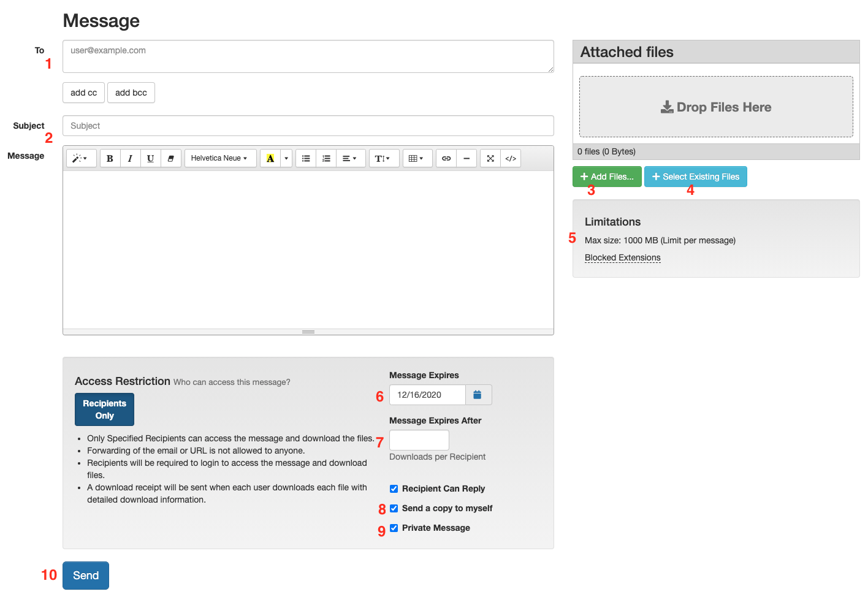868x597 pixels.
Task: Insert a hyperlink with the link icon
Action: point(446,158)
